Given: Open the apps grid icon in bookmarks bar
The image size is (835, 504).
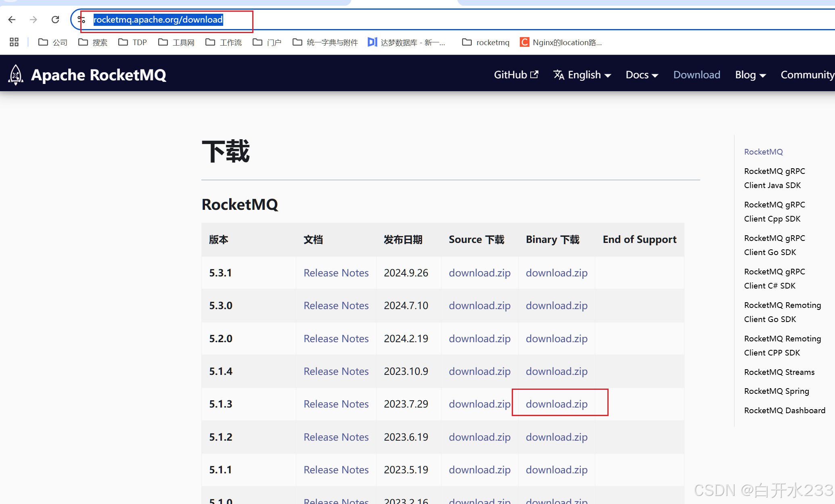Looking at the screenshot, I should (x=14, y=42).
